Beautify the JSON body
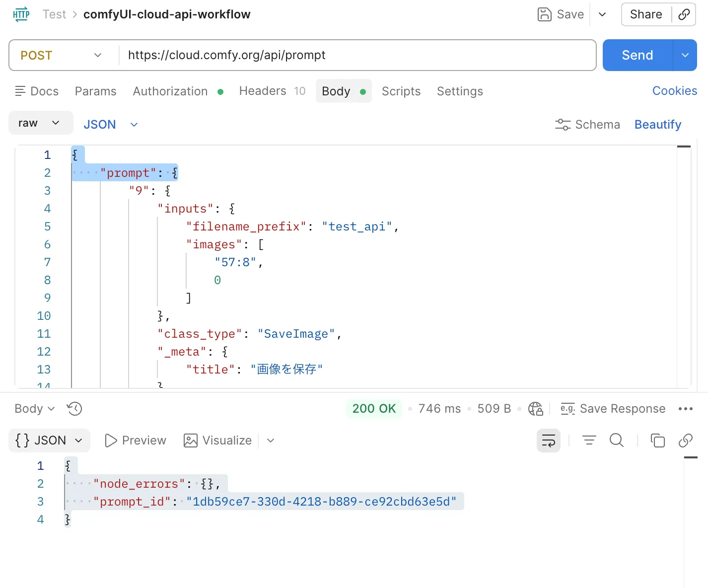The height and width of the screenshot is (588, 708). pyautogui.click(x=658, y=125)
